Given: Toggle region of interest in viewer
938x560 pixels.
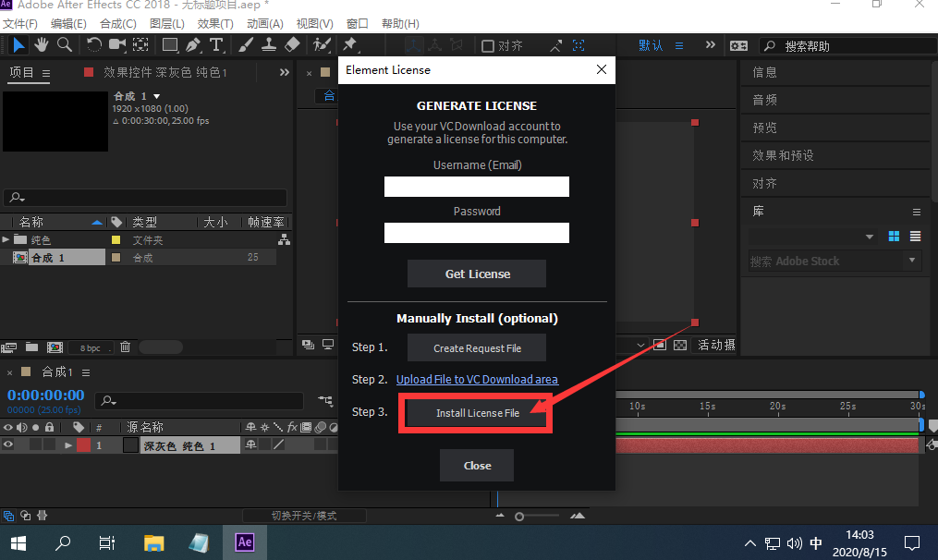Looking at the screenshot, I should (659, 346).
